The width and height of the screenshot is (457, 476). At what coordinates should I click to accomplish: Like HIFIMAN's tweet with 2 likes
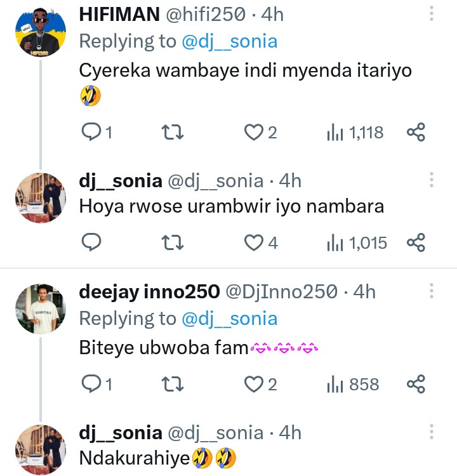[255, 132]
